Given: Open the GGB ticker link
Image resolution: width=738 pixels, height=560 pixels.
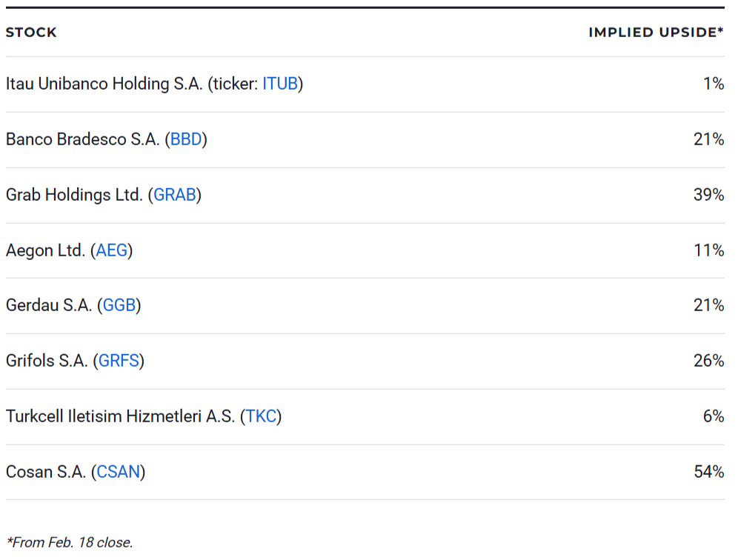Looking at the screenshot, I should click(119, 305).
